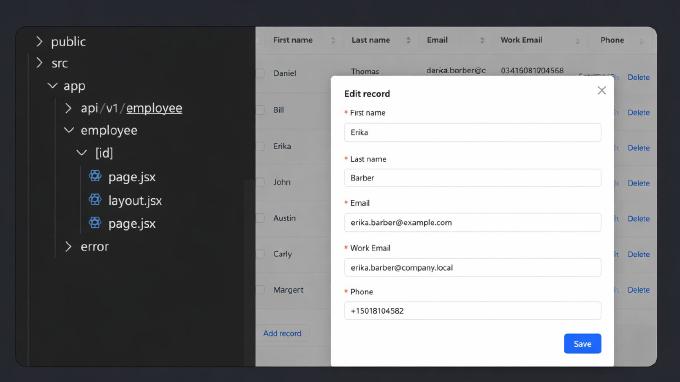Tick the checkbox for the John row
Viewport: 680px width, 382px height.
[260, 182]
